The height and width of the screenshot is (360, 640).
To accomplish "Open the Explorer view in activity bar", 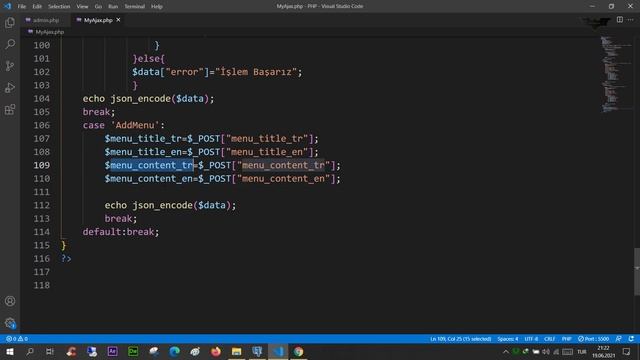I will (x=10, y=22).
